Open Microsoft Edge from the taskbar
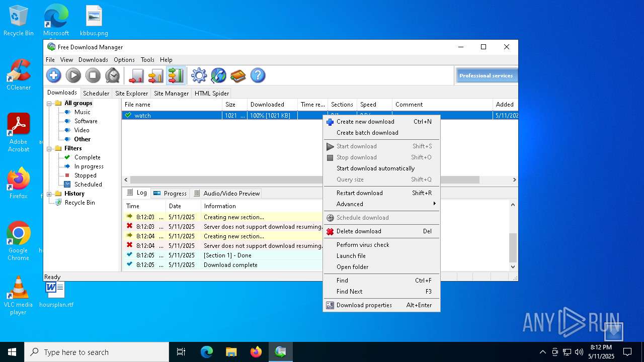644x362 pixels. (207, 352)
